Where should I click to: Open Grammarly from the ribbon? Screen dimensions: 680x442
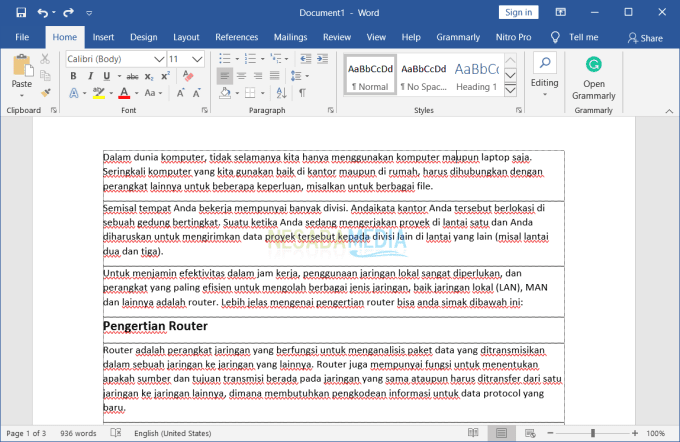tap(594, 78)
